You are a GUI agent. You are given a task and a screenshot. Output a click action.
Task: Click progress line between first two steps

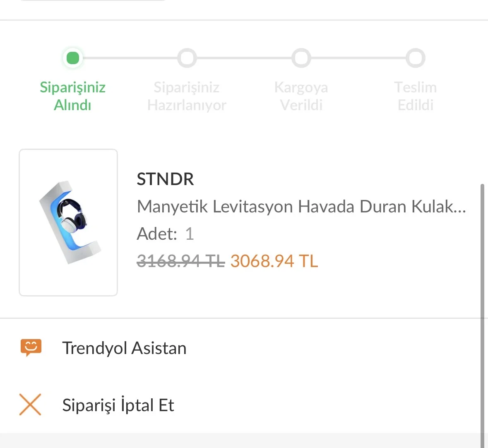click(130, 58)
